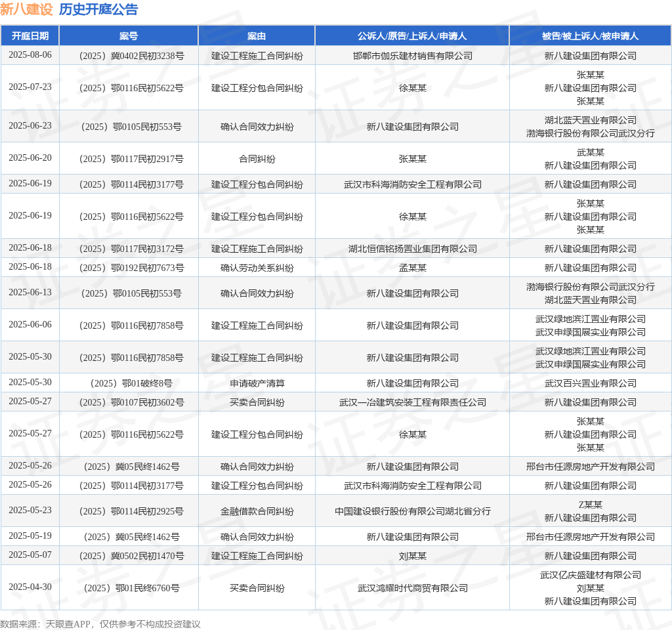
Task: Click the 案号 column header
Action: (129, 36)
